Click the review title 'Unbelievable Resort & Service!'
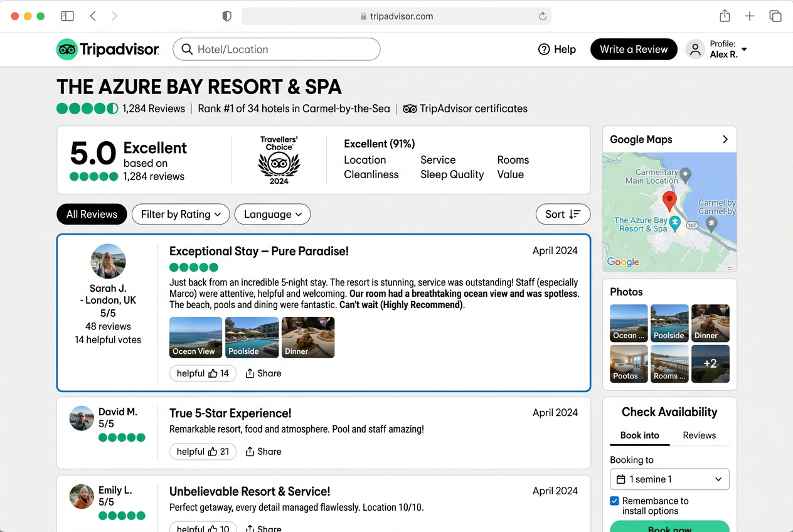Screen dimensions: 793x532 [x=250, y=492]
